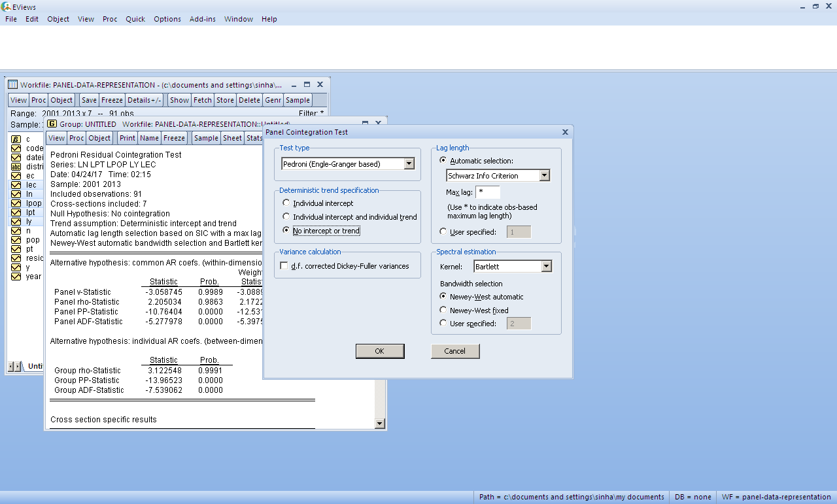Click the Group window G icon
This screenshot has height=504, width=837.
(x=52, y=124)
